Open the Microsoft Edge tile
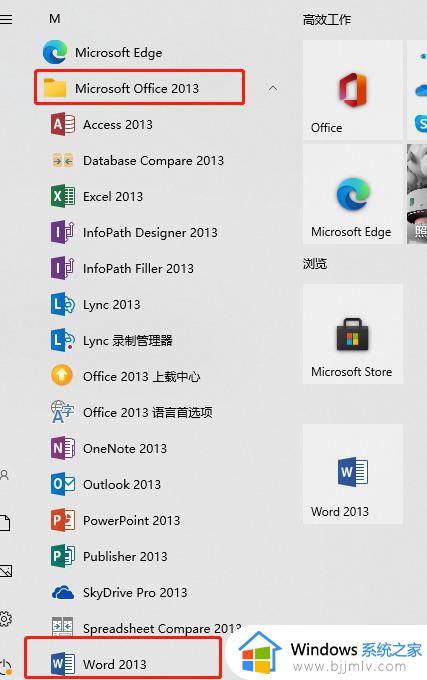Viewport: 427px width, 680px height. [352, 194]
